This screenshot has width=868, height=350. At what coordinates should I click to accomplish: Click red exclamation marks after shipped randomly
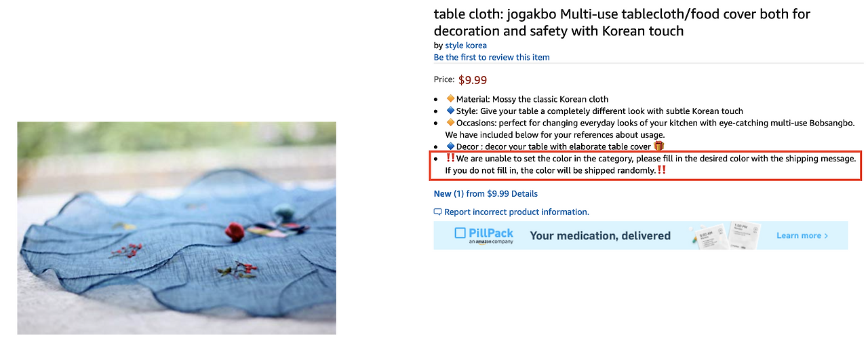click(661, 170)
